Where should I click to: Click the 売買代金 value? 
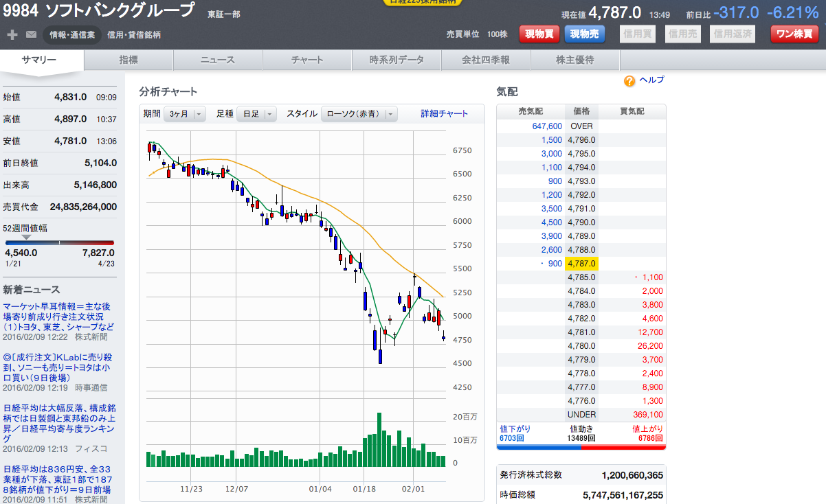pyautogui.click(x=83, y=207)
